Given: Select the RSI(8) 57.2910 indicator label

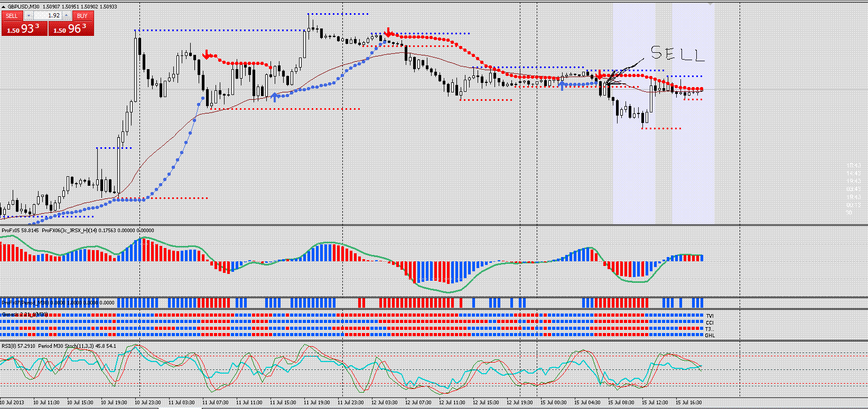Looking at the screenshot, I should (18, 346).
